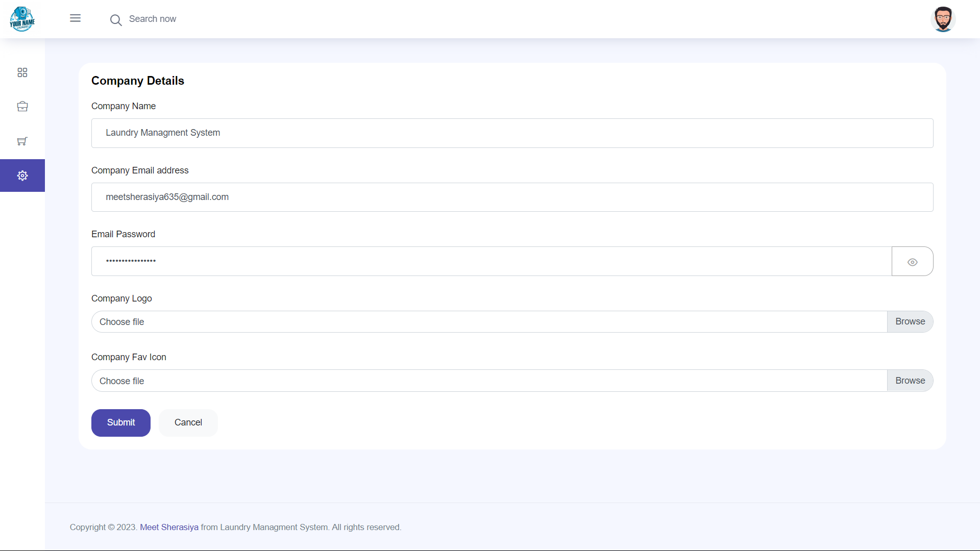Open the user avatar profile menu
Image resolution: width=980 pixels, height=551 pixels.
(942, 19)
